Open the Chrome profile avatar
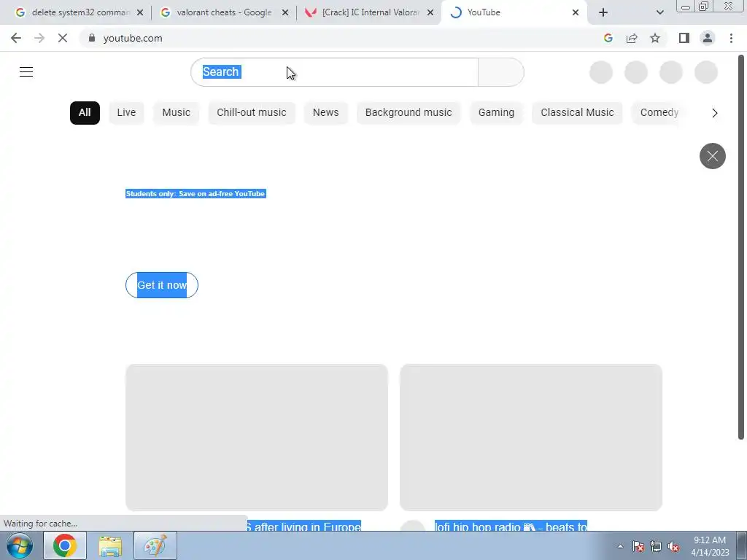 click(x=708, y=38)
